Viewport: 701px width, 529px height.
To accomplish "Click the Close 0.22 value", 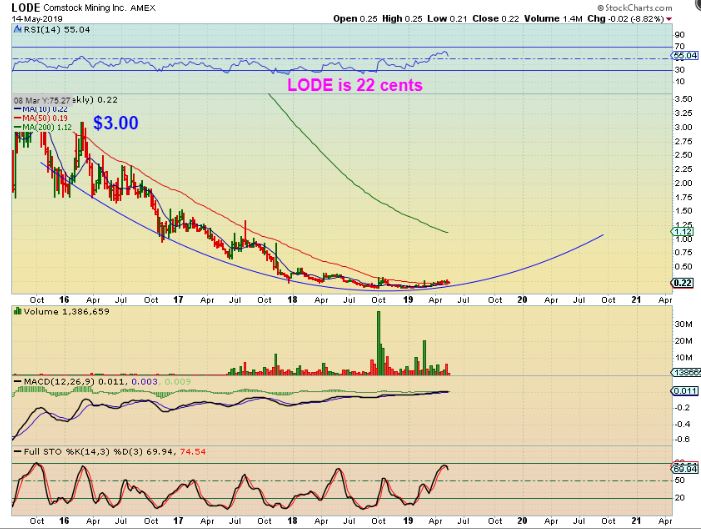I will tap(495, 19).
